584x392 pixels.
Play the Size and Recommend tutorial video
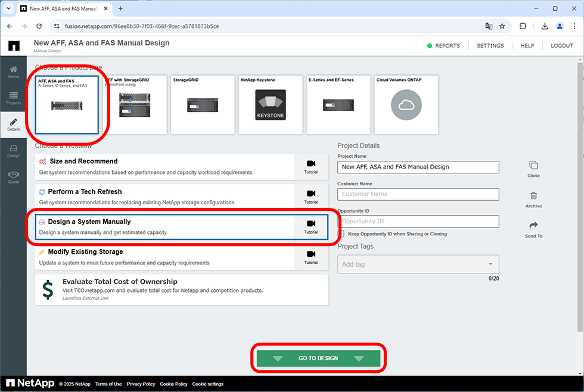tap(311, 167)
